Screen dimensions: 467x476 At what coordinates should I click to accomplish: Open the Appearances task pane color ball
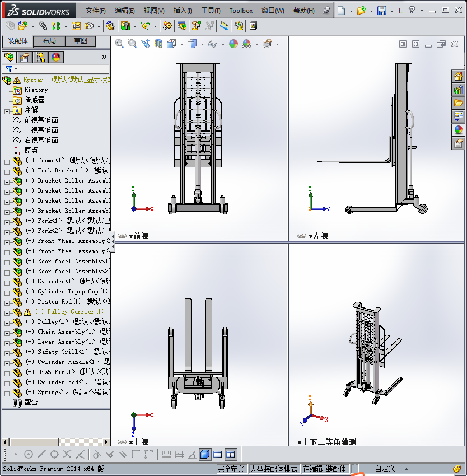[458, 129]
